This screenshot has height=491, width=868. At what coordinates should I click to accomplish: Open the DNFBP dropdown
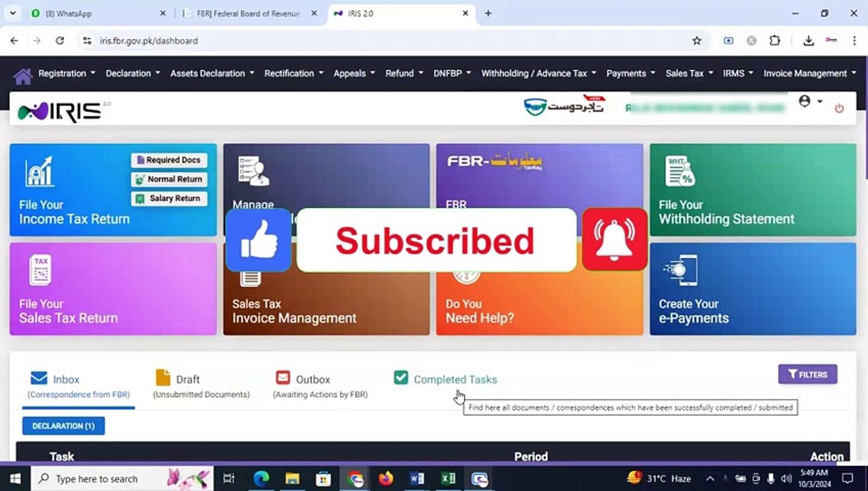[452, 74]
